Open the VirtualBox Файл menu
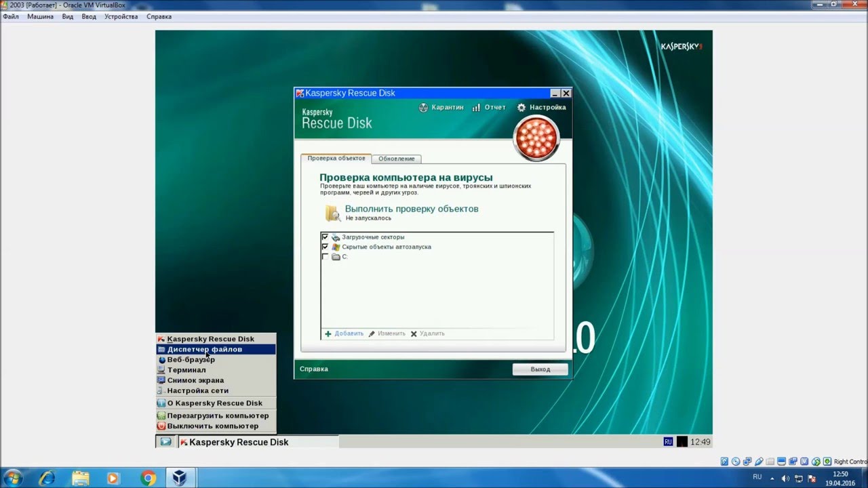The height and width of the screenshot is (488, 868). [10, 16]
